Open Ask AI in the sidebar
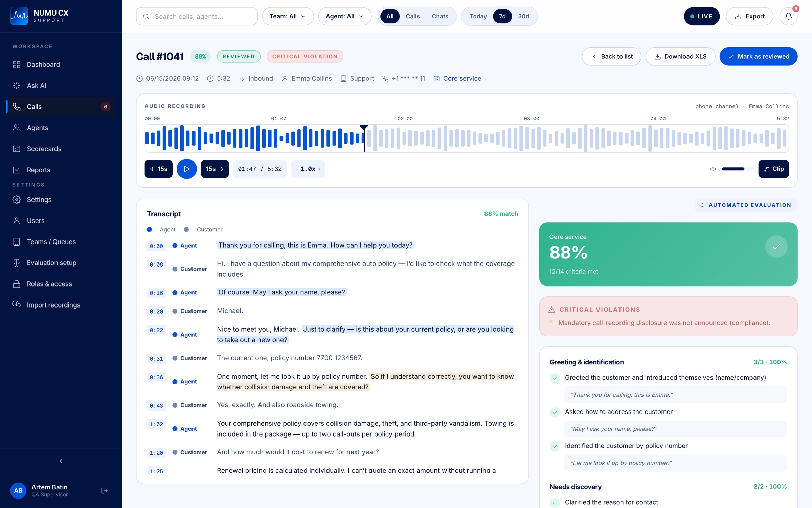Viewport: 812px width, 508px height. coord(61,85)
